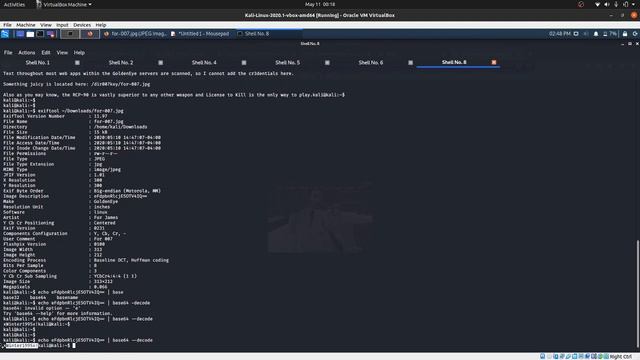Open VirtualBox View menu

click(46, 25)
